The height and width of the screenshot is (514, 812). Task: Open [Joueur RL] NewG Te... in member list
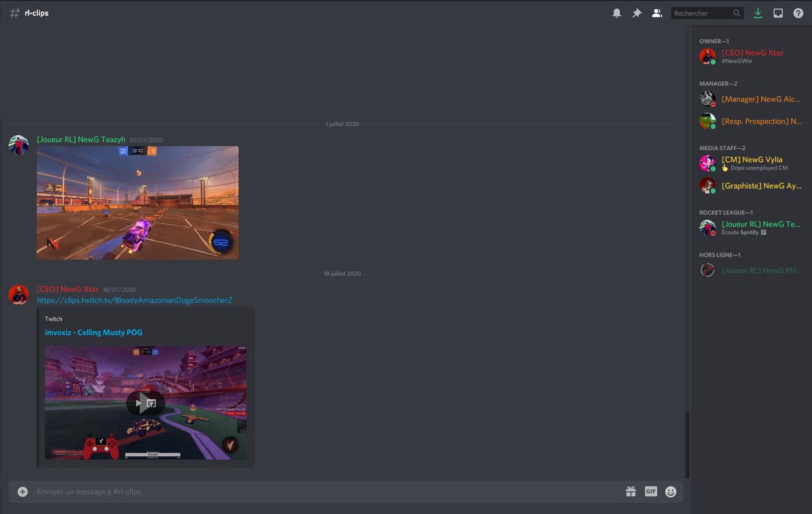[x=752, y=227]
